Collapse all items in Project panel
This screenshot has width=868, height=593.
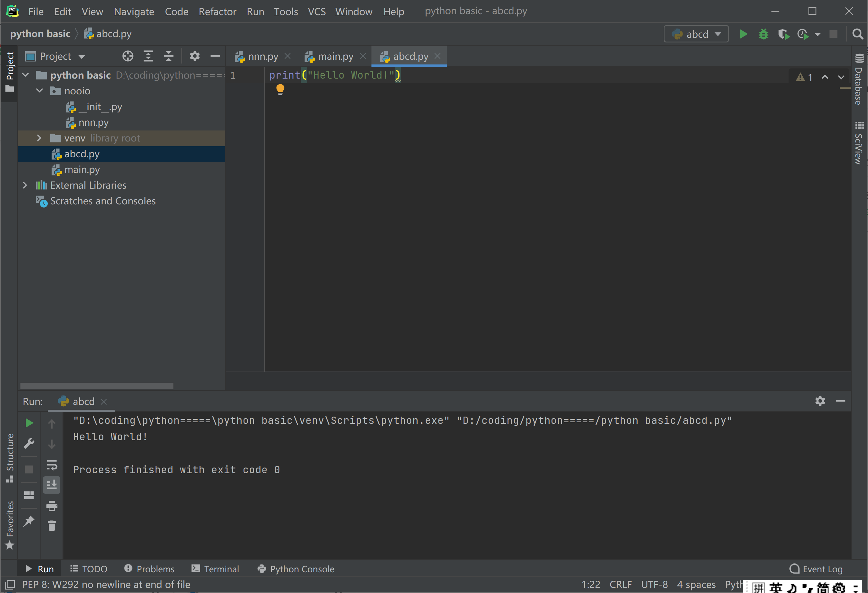coord(169,56)
